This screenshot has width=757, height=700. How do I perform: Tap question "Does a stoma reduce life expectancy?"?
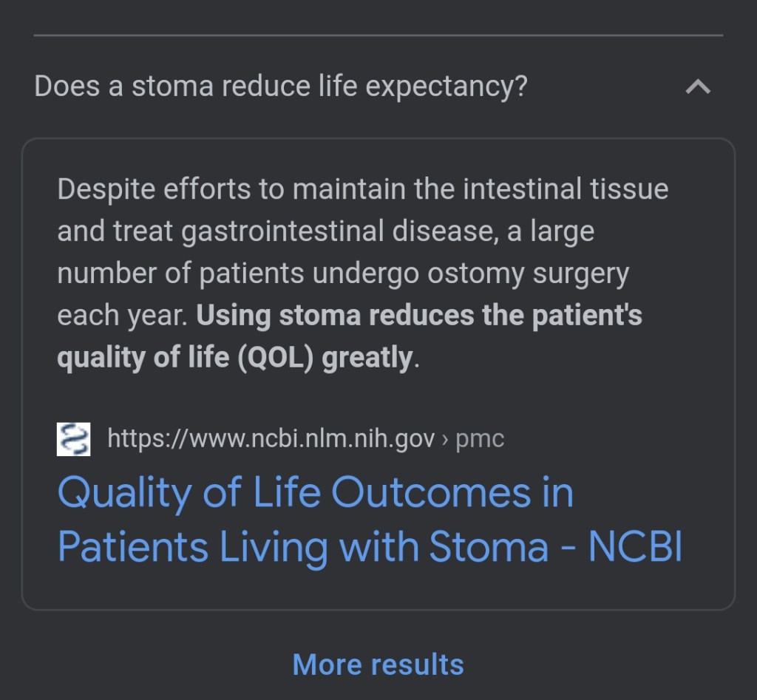pyautogui.click(x=281, y=86)
